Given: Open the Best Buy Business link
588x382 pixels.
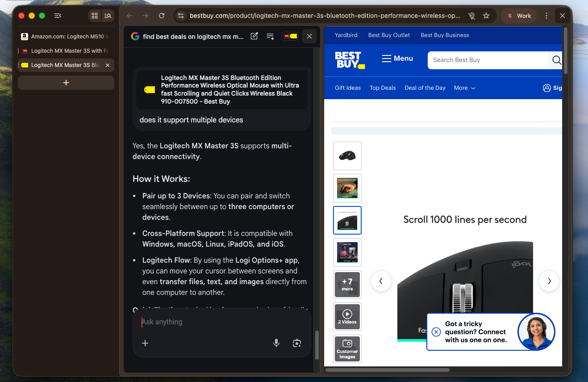Looking at the screenshot, I should click(x=445, y=35).
